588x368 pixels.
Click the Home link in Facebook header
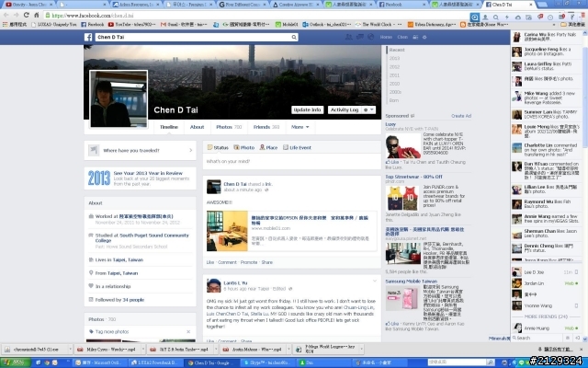tap(386, 37)
